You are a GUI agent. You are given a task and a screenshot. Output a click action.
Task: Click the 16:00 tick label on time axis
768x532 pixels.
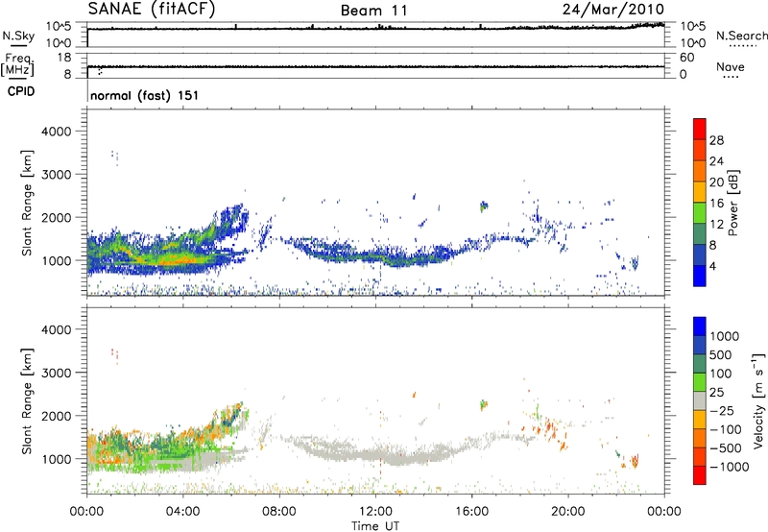[471, 512]
